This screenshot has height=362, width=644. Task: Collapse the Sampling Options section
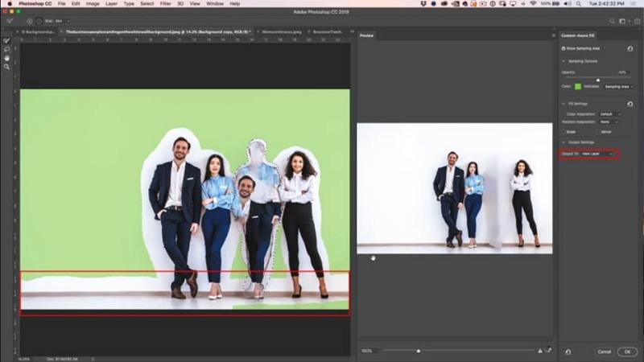click(563, 62)
